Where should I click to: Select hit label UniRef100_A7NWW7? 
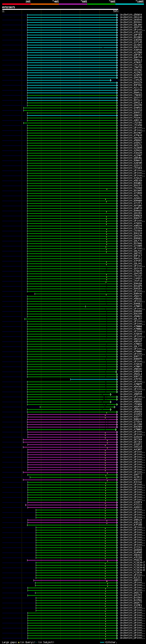tap(131, 429)
